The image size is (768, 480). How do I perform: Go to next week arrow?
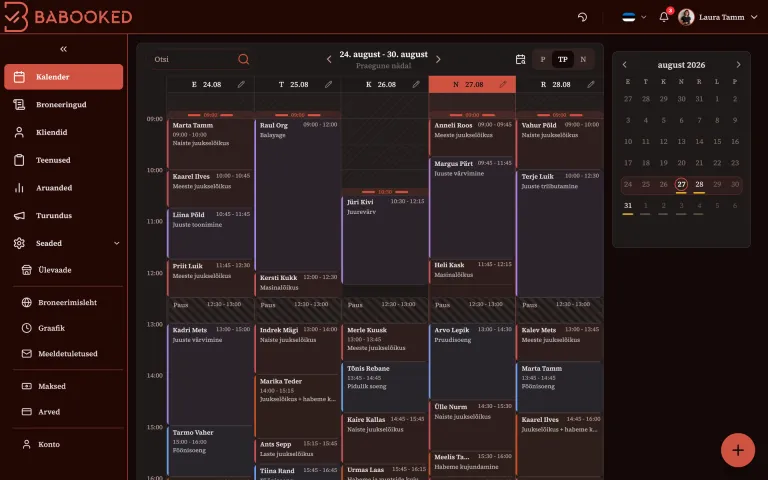coord(438,59)
